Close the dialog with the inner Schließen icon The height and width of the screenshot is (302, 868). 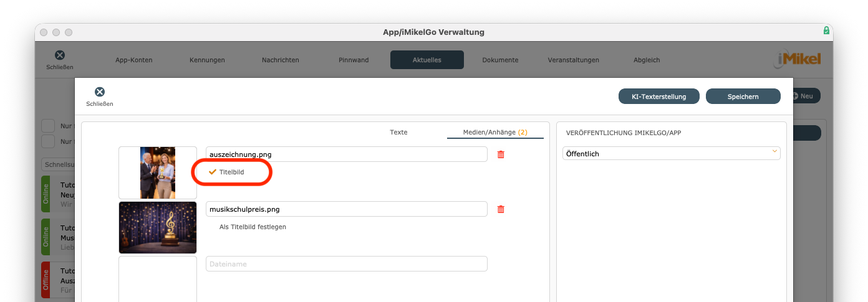[100, 92]
